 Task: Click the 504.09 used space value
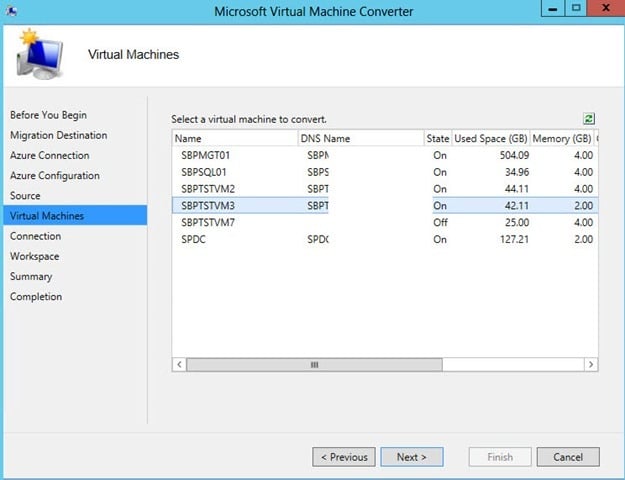pos(514,155)
